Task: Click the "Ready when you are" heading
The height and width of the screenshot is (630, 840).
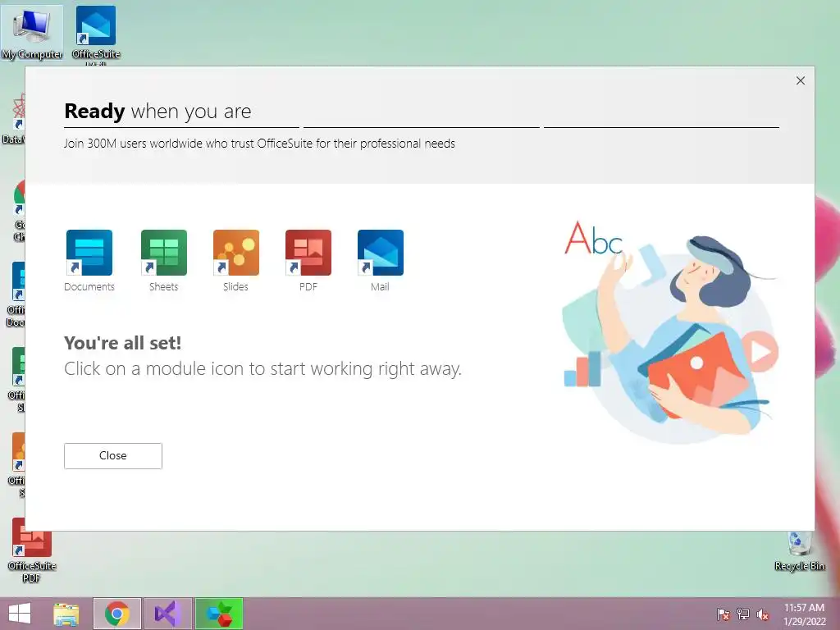Action: coord(157,112)
